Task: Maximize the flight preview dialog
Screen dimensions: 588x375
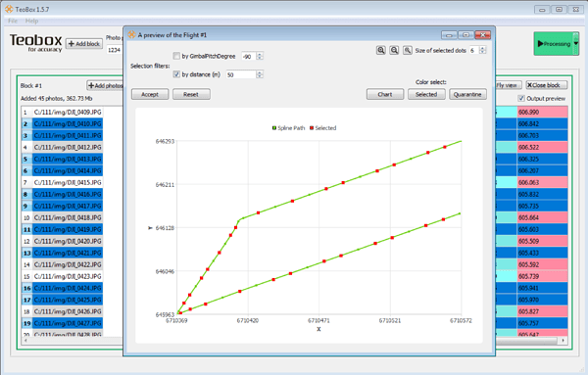Action: [x=465, y=35]
